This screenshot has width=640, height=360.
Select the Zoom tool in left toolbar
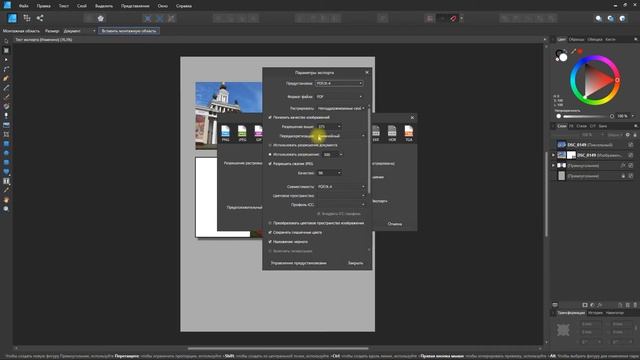6,209
